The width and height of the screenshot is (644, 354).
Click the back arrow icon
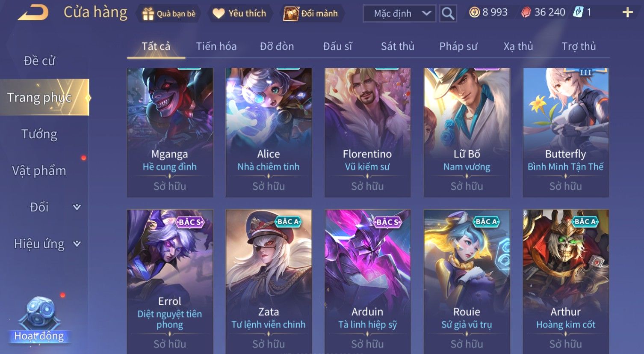pyautogui.click(x=33, y=12)
